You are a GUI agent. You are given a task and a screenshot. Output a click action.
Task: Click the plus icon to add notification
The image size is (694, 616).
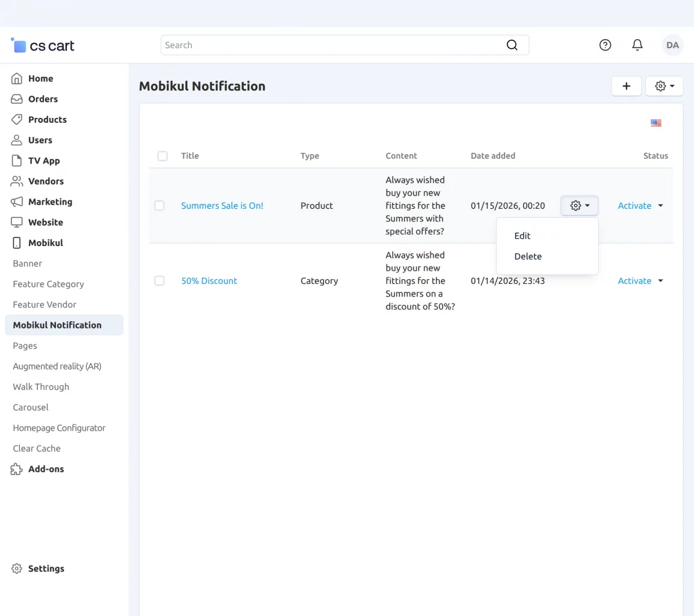coord(626,86)
